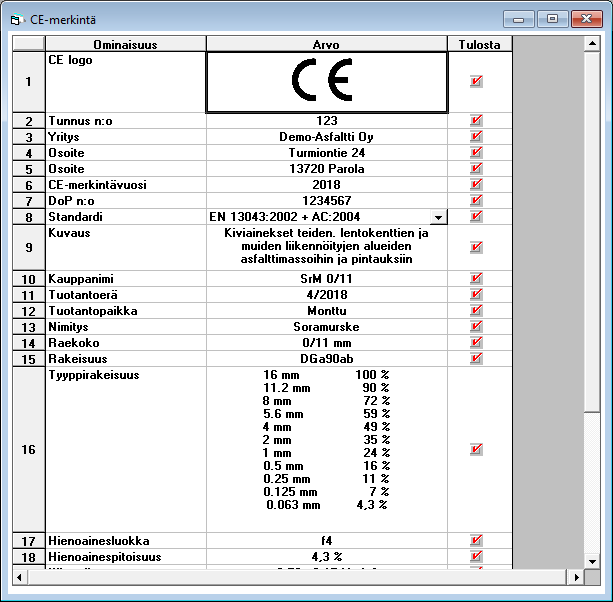613x602 pixels.
Task: Toggle Tulosta checkbox for Tuotantoerä row
Action: (476, 295)
